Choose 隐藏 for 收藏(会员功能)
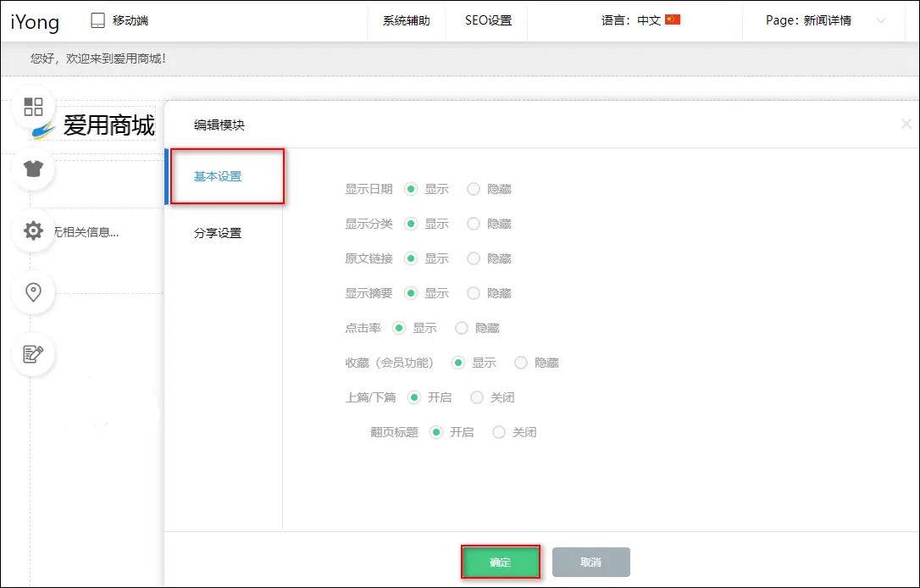 pyautogui.click(x=521, y=363)
